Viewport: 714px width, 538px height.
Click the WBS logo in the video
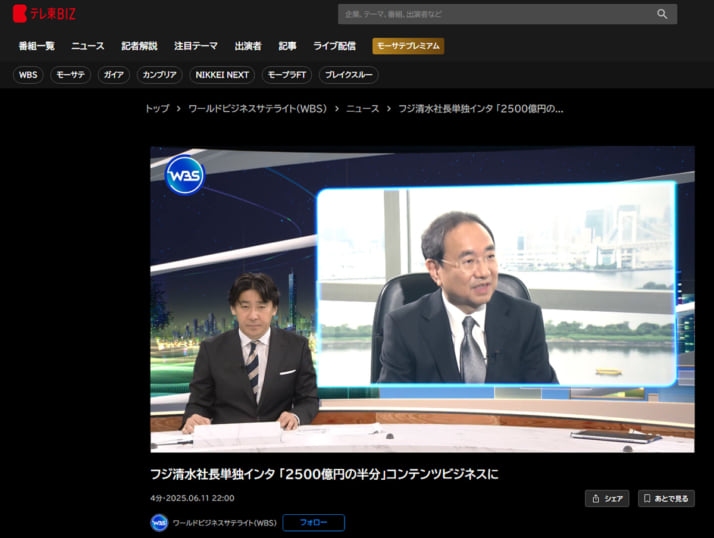pyautogui.click(x=184, y=175)
